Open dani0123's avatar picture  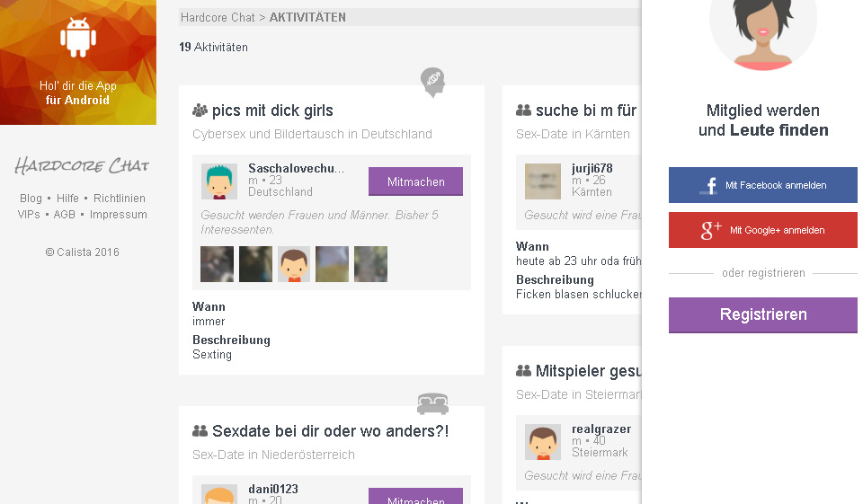pos(219,494)
